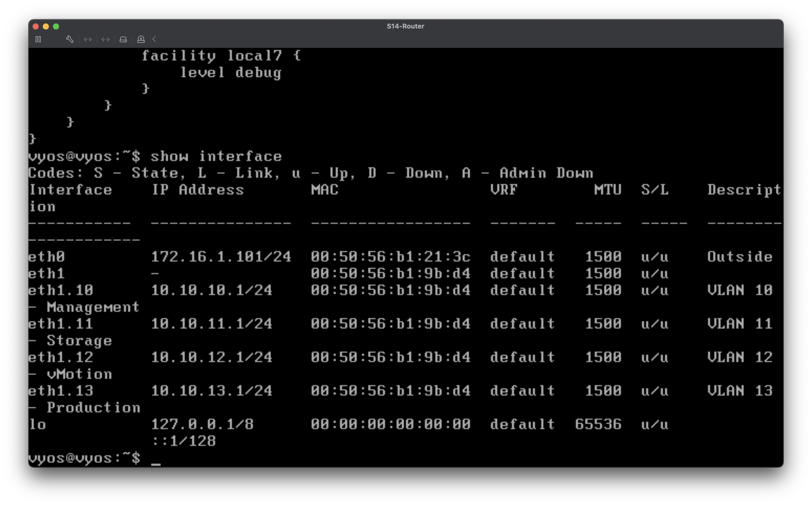The height and width of the screenshot is (505, 812).
Task: Click the 'show interface' command text
Action: click(216, 157)
